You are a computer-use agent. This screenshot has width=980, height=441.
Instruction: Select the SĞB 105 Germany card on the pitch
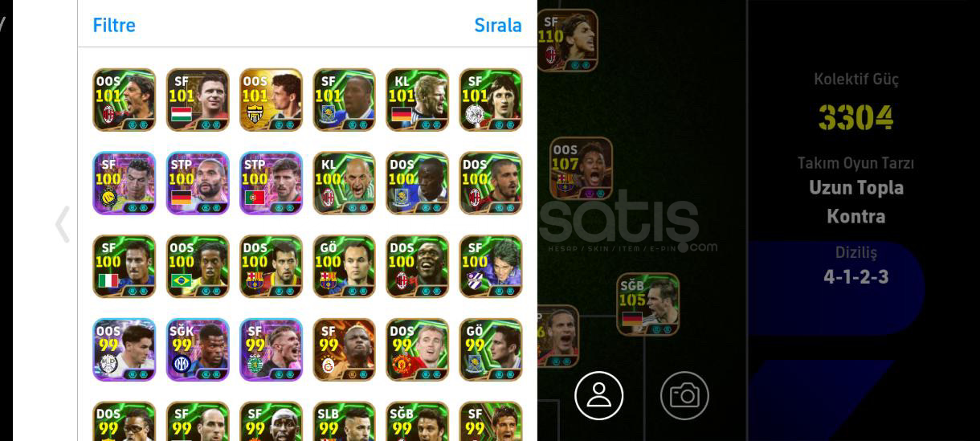(648, 304)
